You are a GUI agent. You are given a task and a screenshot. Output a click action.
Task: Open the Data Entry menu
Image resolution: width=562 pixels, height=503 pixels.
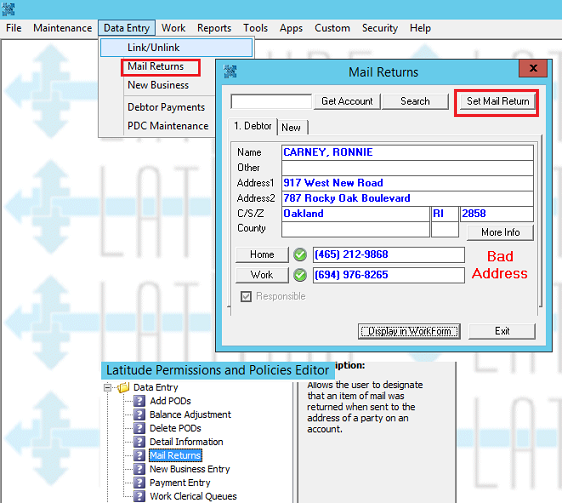pyautogui.click(x=127, y=28)
